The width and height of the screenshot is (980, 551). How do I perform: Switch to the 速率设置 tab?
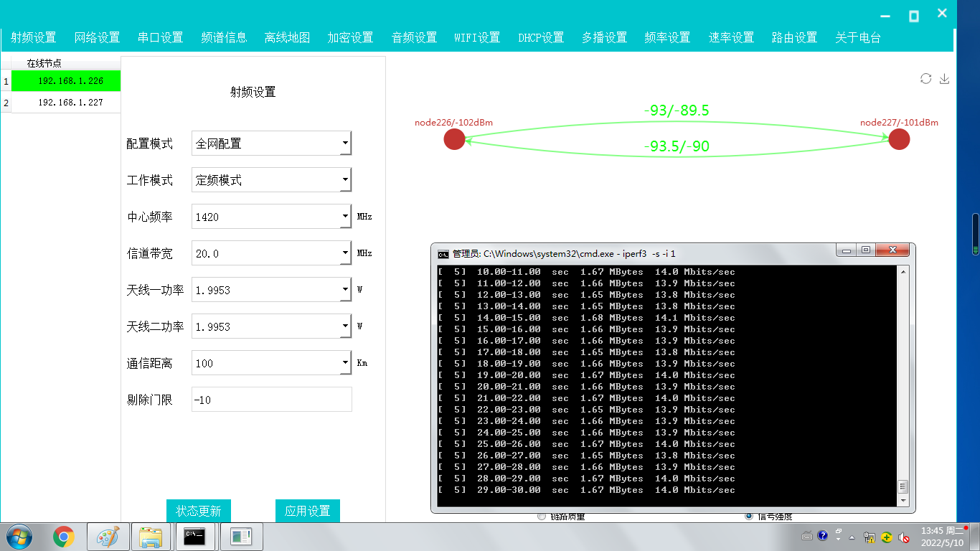[x=731, y=38]
